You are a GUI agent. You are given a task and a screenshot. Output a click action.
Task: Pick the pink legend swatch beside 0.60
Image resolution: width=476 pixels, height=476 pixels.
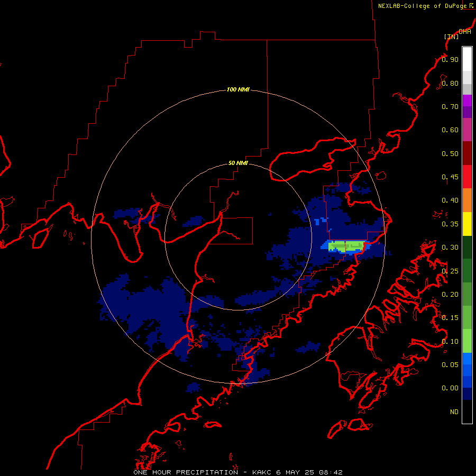click(467, 130)
